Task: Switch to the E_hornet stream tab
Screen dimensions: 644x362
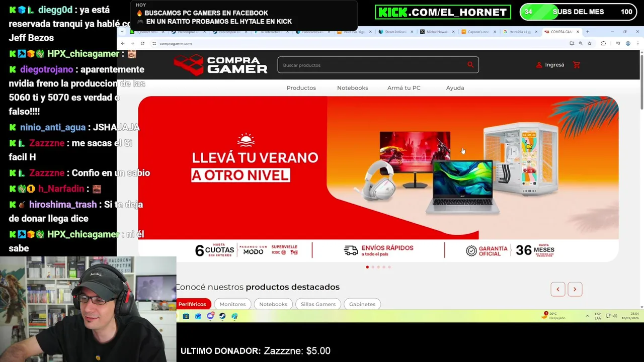Action: coord(147,32)
